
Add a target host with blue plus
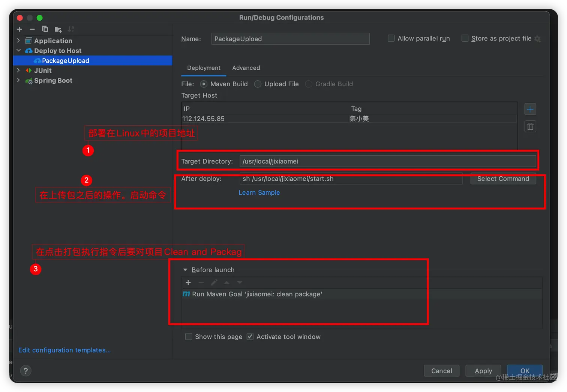[x=530, y=109]
